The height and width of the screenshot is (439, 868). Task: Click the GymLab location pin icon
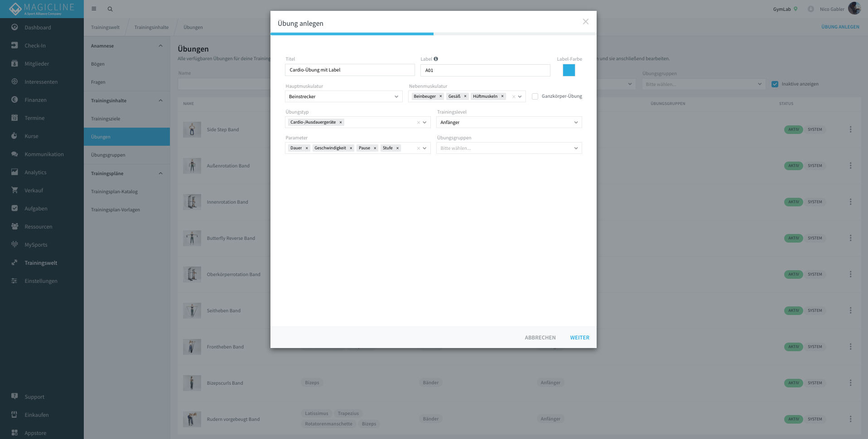[796, 9]
